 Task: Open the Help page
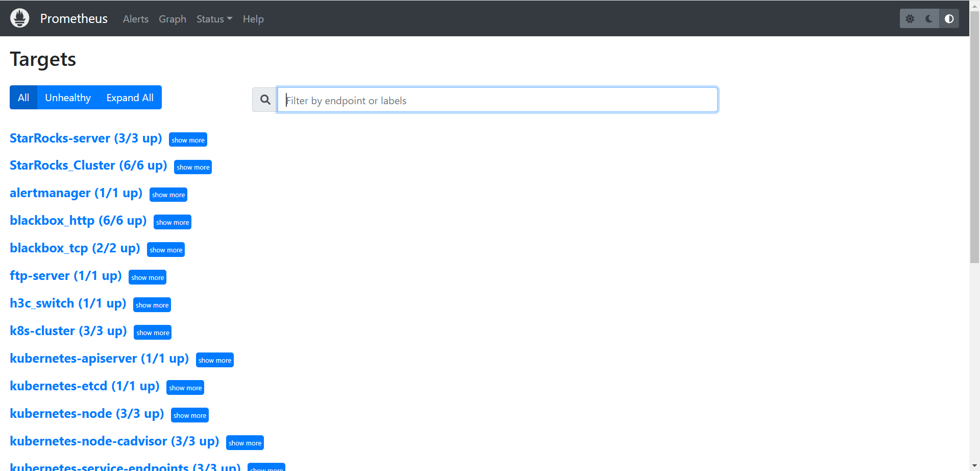point(253,19)
